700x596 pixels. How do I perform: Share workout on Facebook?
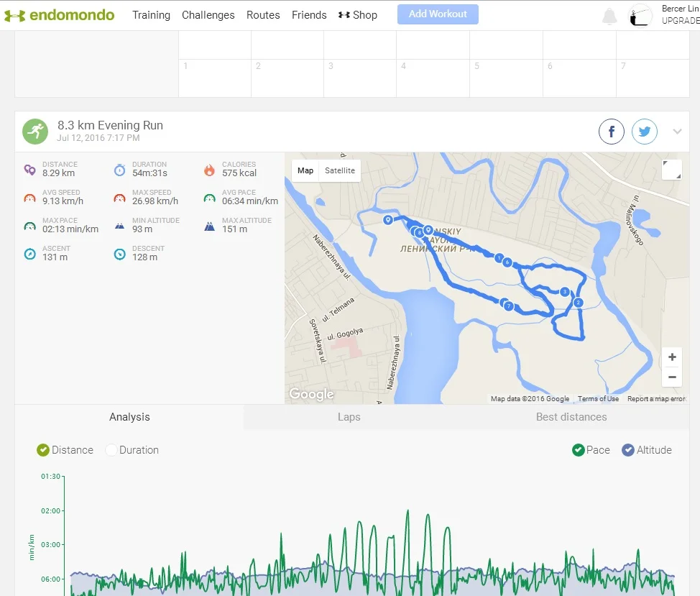[612, 132]
